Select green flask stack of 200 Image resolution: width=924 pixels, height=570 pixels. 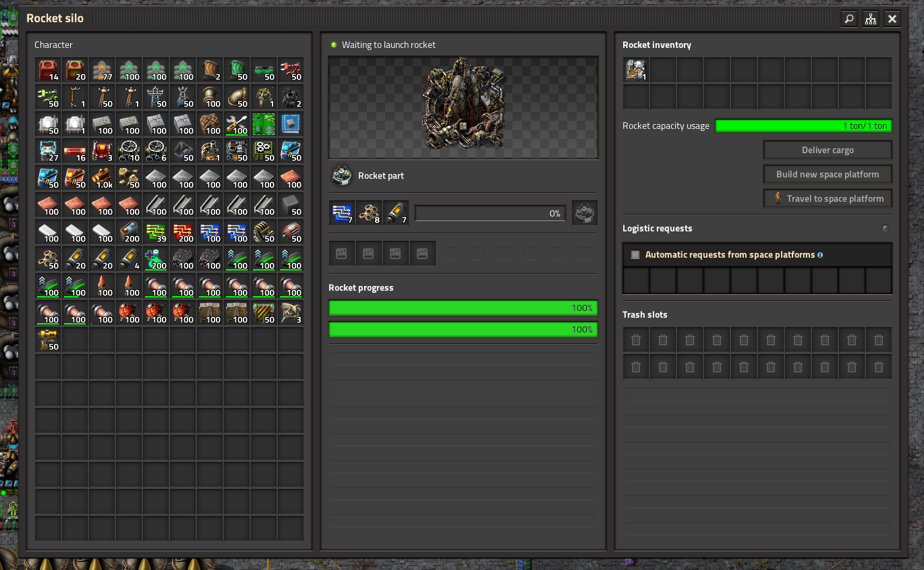[x=156, y=259]
